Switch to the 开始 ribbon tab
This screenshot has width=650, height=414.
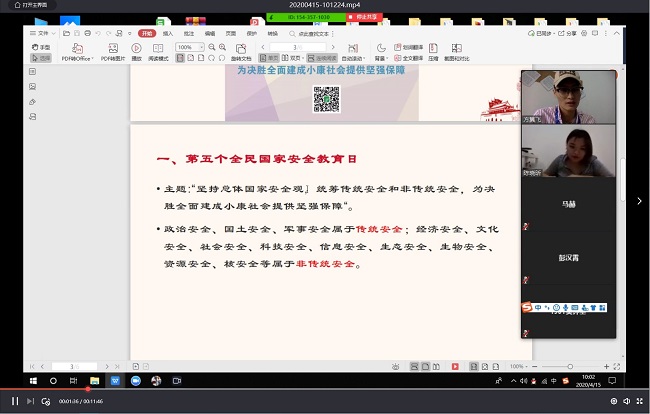click(147, 33)
